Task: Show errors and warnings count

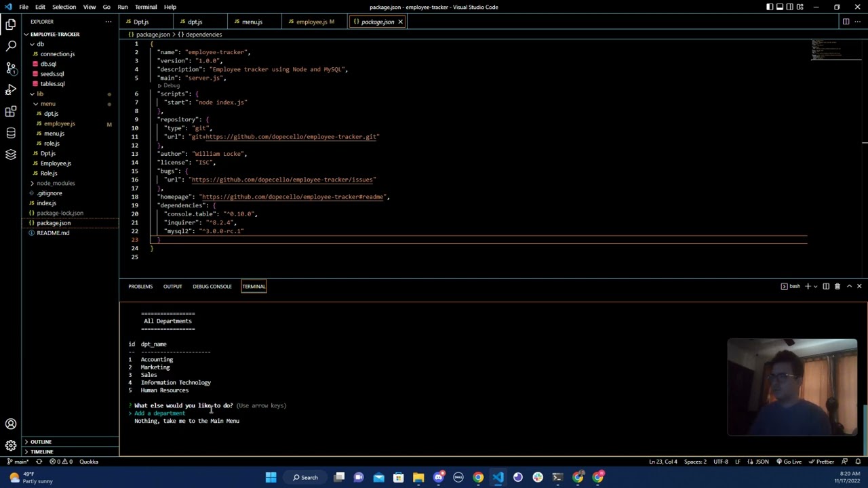Action: pyautogui.click(x=60, y=462)
